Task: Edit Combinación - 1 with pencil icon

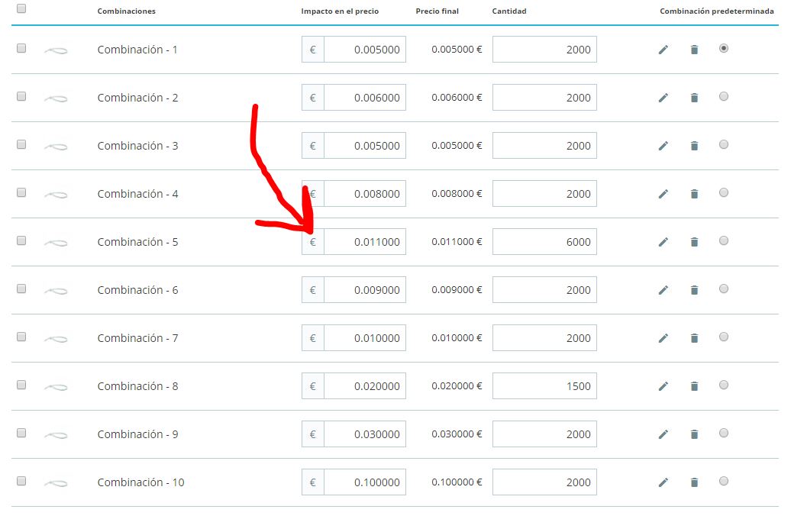Action: coord(663,50)
